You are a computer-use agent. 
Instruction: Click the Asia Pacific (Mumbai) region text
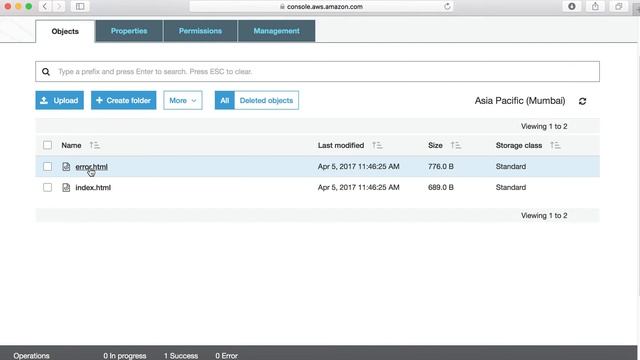point(520,101)
